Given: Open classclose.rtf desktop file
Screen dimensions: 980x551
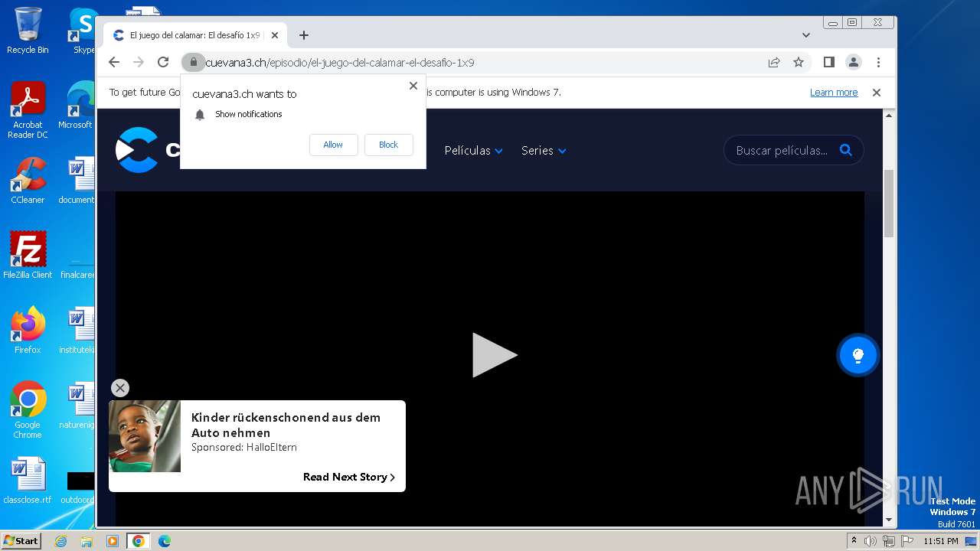Looking at the screenshot, I should point(28,481).
